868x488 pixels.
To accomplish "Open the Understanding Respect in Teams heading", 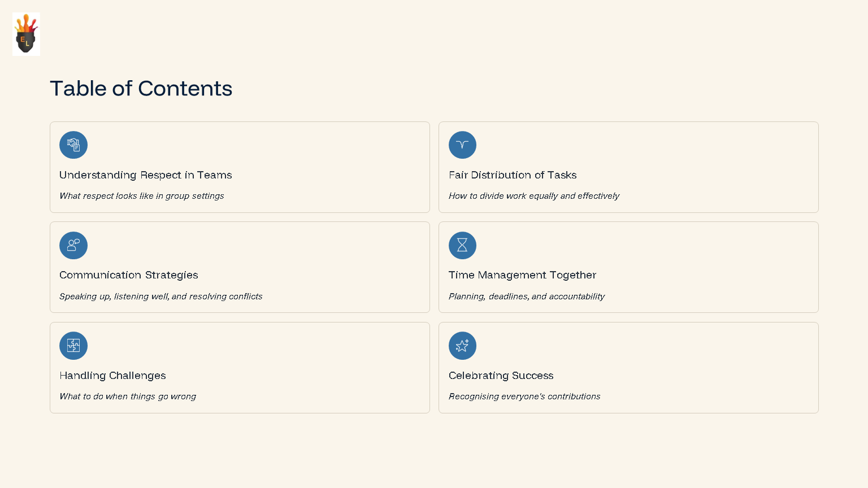I will (146, 175).
